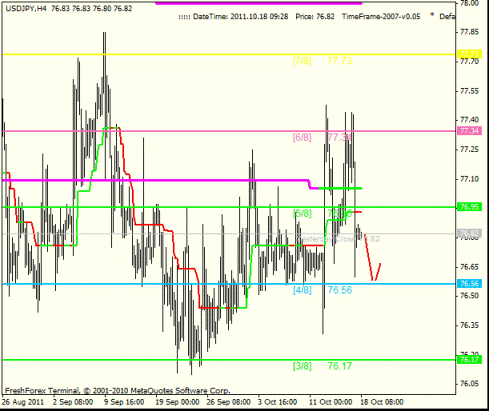
Task: Select the [4/8] 76.56 level label
Action: pyautogui.click(x=322, y=290)
